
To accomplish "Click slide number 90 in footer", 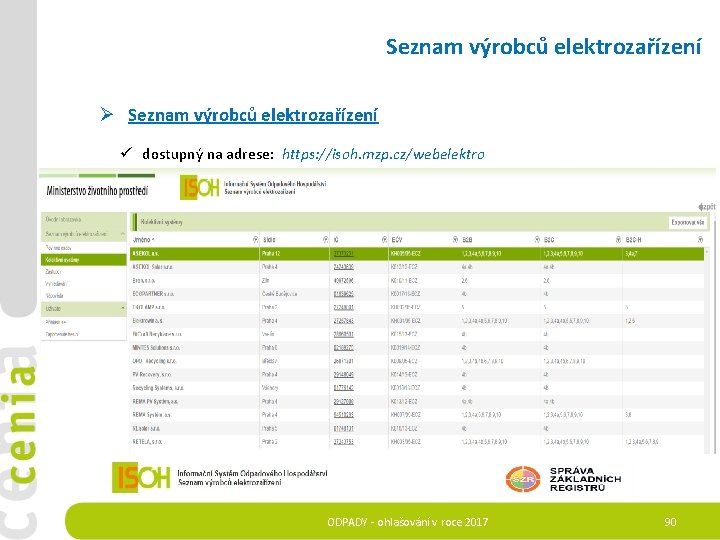I will click(670, 522).
